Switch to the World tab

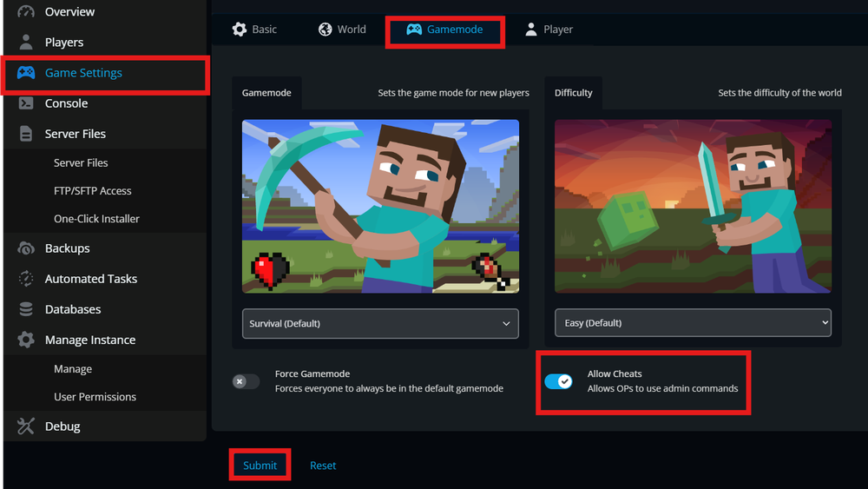pos(341,30)
